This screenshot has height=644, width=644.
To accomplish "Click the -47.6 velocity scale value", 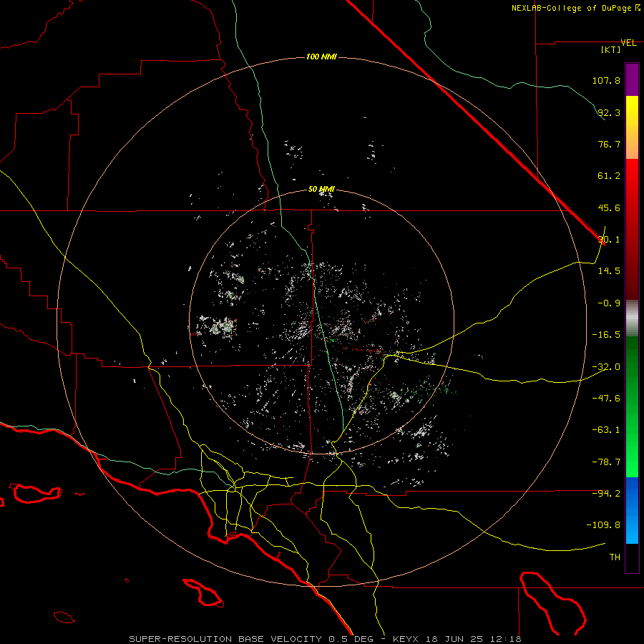I will click(x=606, y=399).
